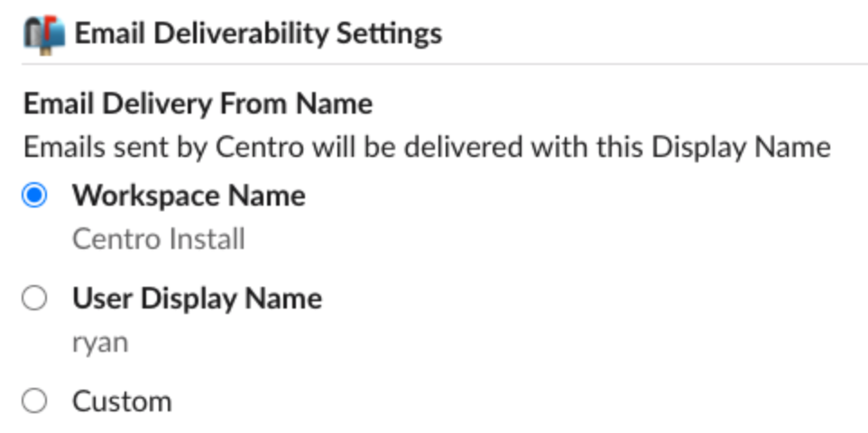Click the mailbox icon beside the heading
The width and height of the screenshot is (868, 433).
pos(44,35)
